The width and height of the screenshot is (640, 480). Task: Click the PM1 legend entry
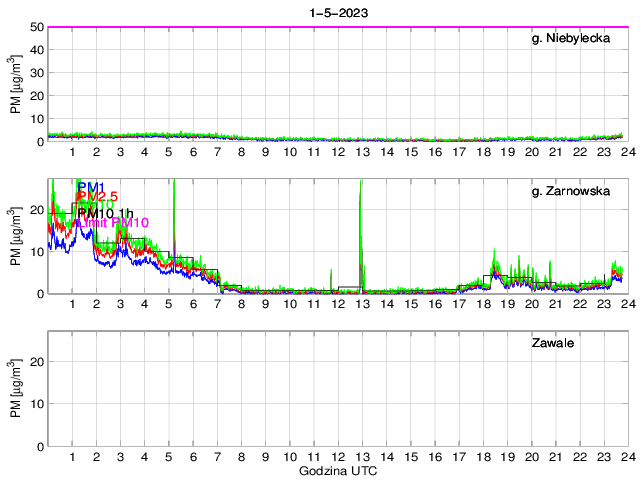(x=92, y=186)
